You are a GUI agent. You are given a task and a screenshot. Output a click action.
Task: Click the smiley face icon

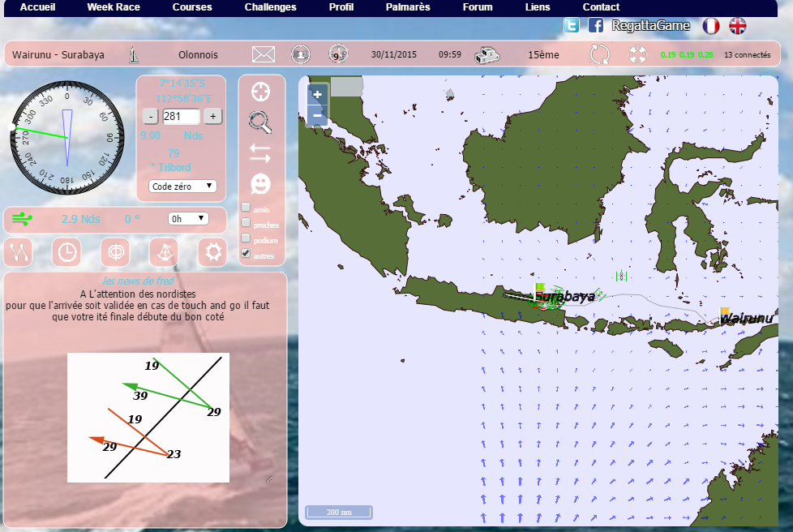point(260,183)
